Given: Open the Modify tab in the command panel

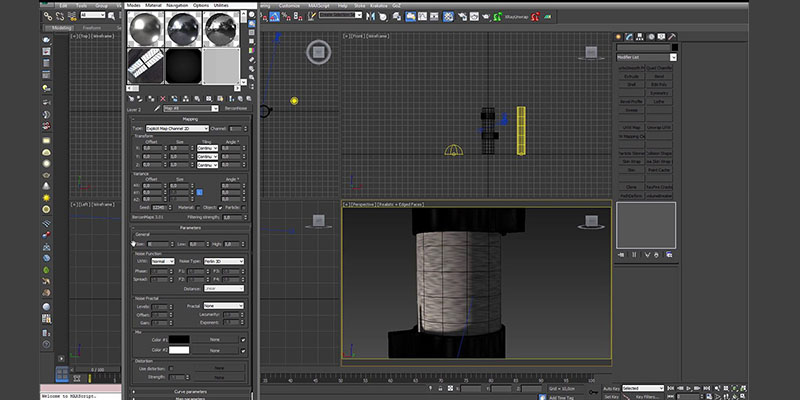Looking at the screenshot, I should click(629, 37).
